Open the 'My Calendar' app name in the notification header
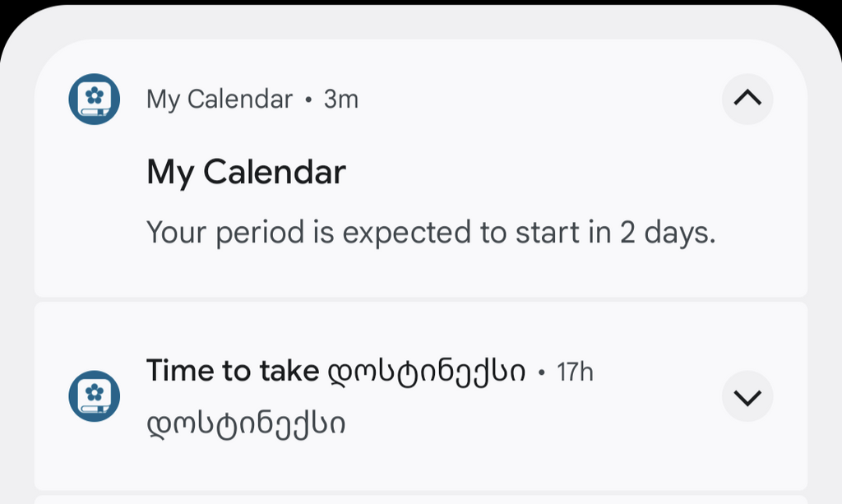The image size is (842, 504). click(x=220, y=99)
